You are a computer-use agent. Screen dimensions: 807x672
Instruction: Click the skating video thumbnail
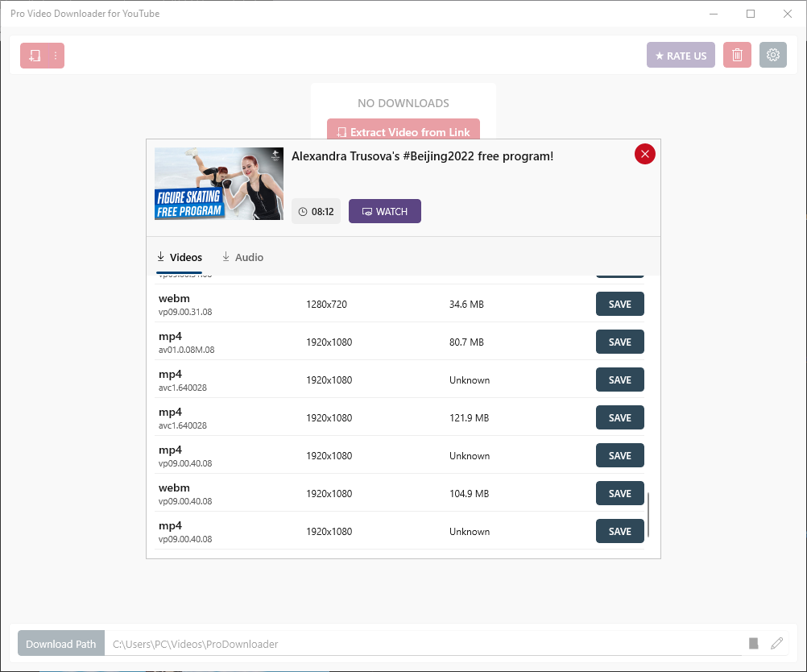219,184
